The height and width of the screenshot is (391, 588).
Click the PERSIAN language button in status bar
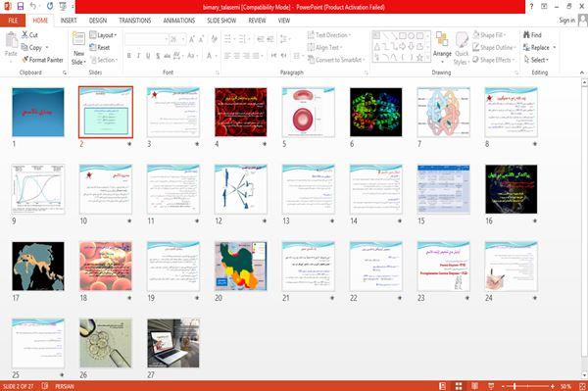pos(65,386)
